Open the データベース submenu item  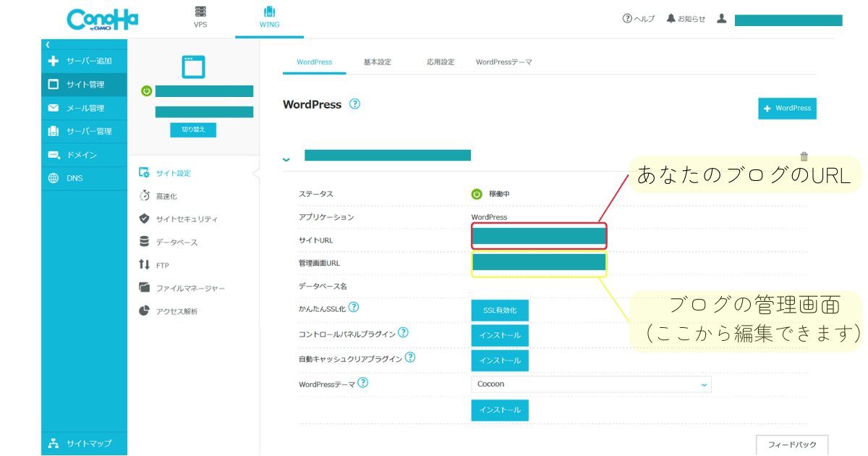168,242
